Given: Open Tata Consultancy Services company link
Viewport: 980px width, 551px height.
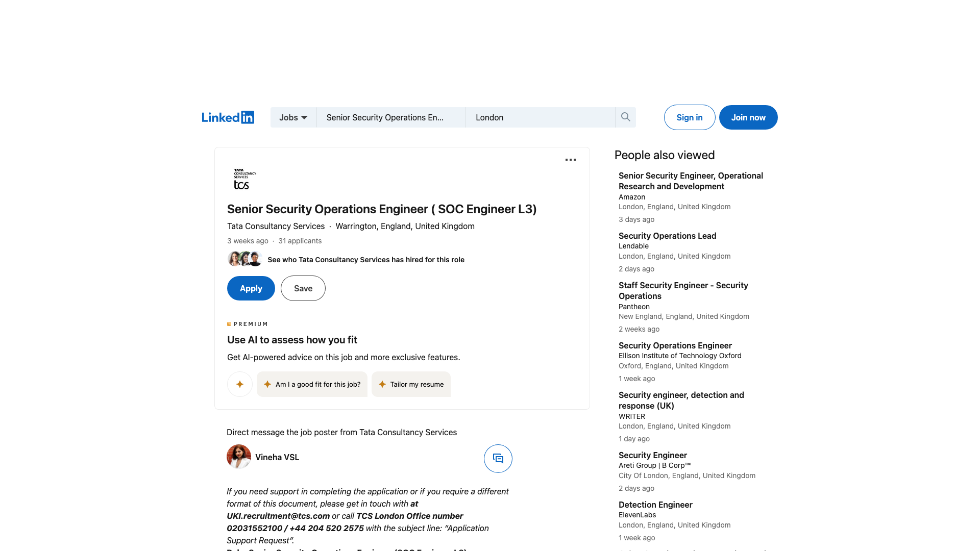Looking at the screenshot, I should point(276,226).
